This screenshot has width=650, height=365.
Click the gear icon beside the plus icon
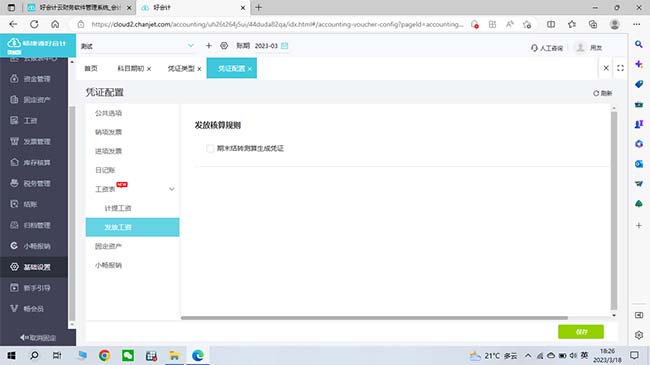pyautogui.click(x=224, y=46)
